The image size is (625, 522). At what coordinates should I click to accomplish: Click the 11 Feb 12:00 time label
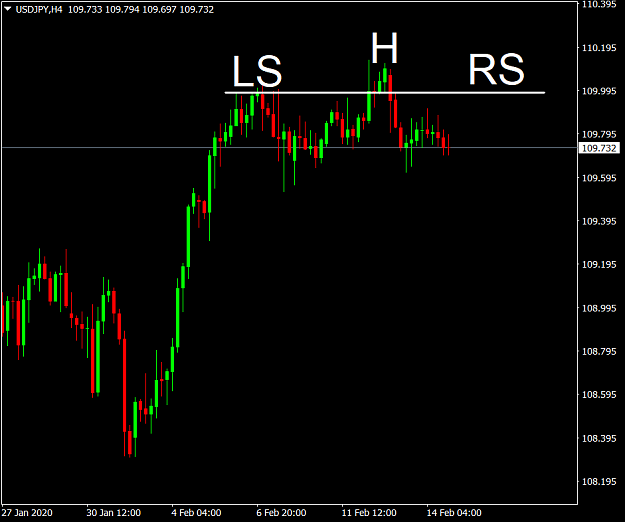point(369,512)
